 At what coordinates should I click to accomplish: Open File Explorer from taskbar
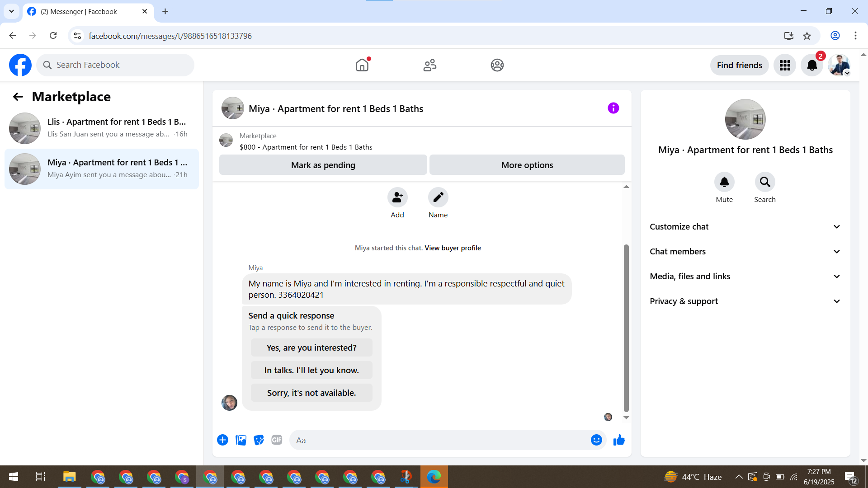[x=69, y=477]
